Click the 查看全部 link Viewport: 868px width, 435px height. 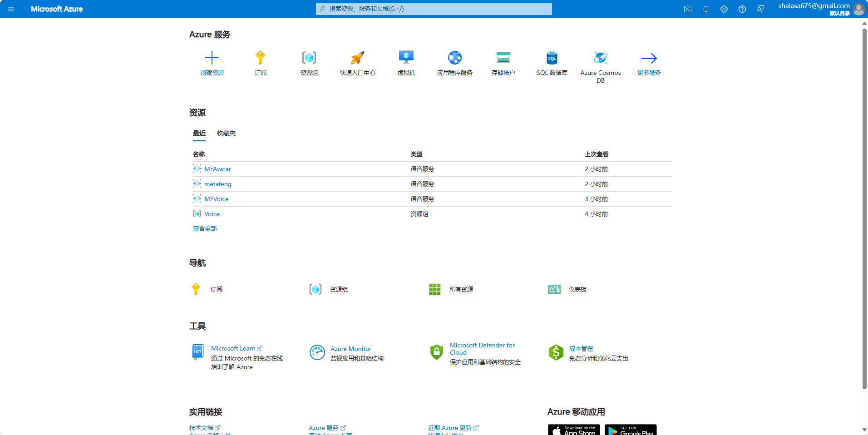click(x=205, y=228)
